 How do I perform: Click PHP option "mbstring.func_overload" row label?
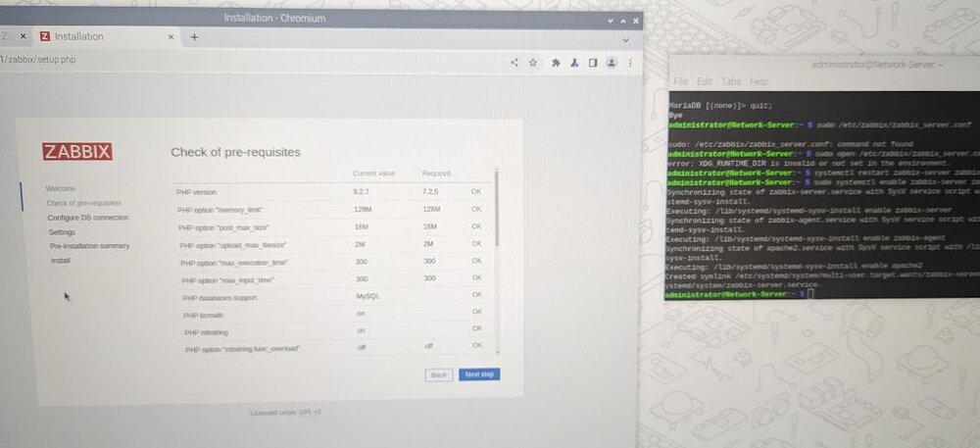click(242, 349)
